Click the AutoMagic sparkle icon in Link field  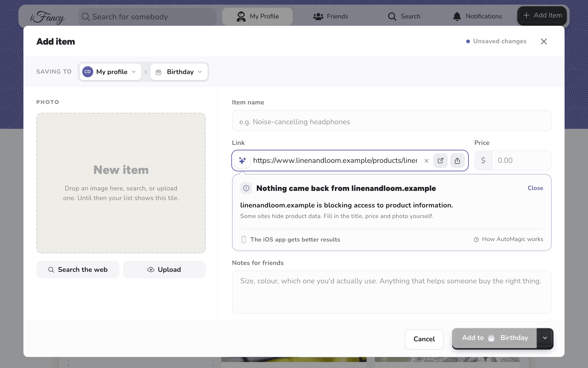click(x=242, y=161)
